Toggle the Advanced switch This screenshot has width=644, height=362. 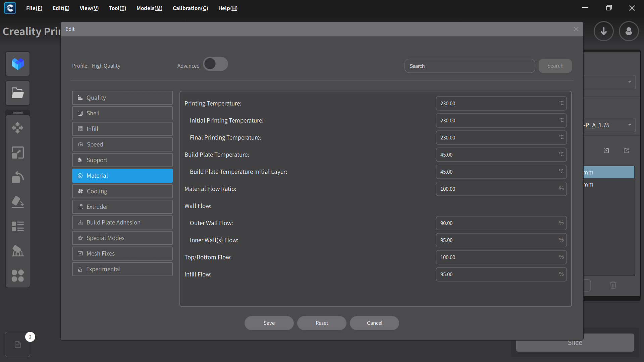pyautogui.click(x=215, y=64)
